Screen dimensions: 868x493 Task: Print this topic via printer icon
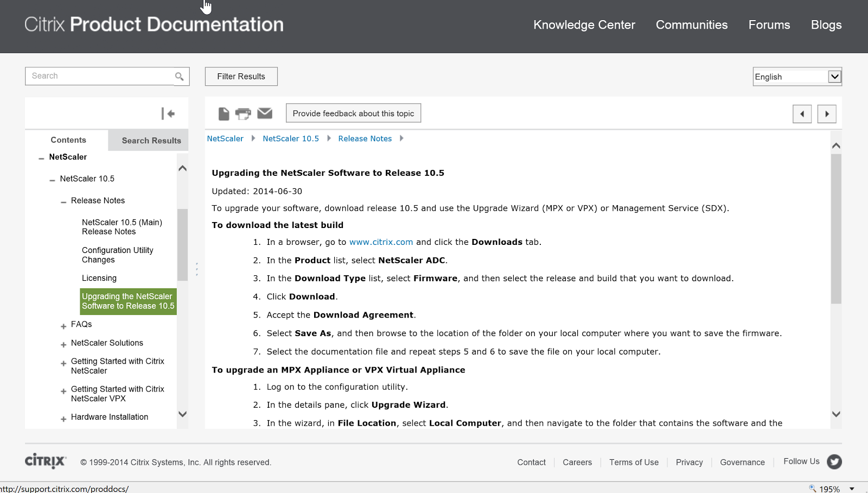coord(243,113)
